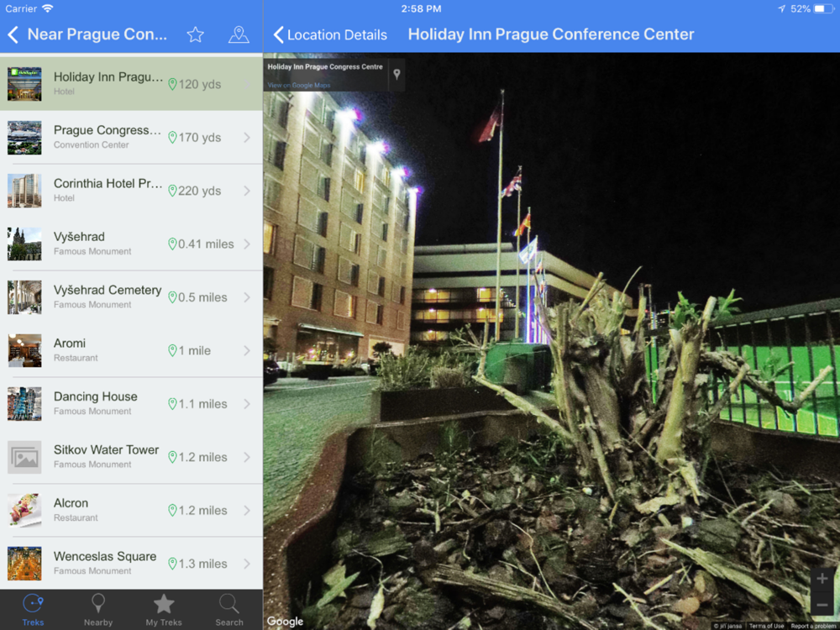Tap the Vyšehrad Cemetery thumbnail image
Image resolution: width=840 pixels, height=630 pixels.
[x=24, y=297]
